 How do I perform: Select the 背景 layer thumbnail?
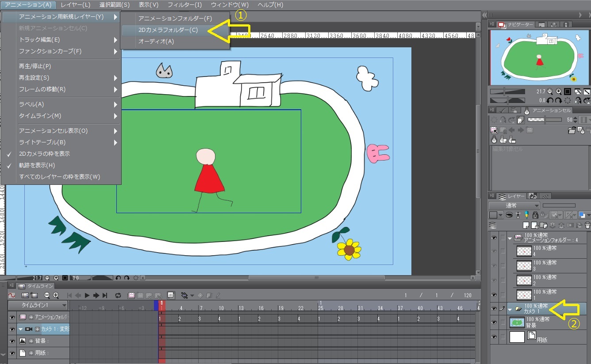[517, 322]
